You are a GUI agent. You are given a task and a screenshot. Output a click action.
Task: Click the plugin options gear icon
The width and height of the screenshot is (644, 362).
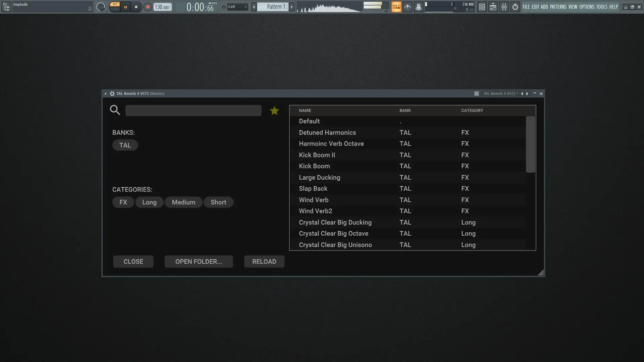point(112,94)
